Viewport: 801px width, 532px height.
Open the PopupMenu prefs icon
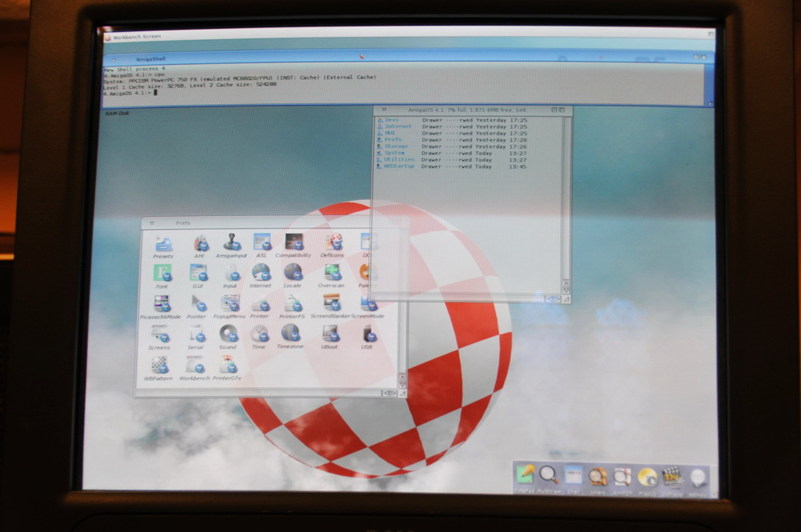(x=229, y=307)
